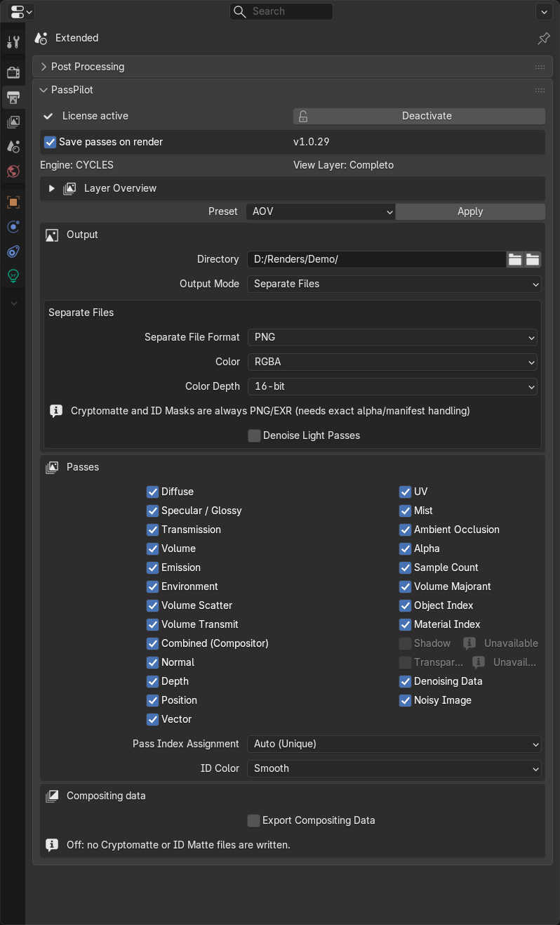The image size is (560, 925).
Task: Uncheck the Depth pass
Action: tap(152, 681)
